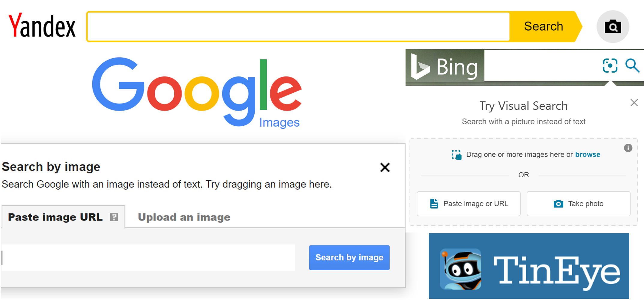Click the help icon beside Paste image URL
This screenshot has height=300, width=644.
(x=114, y=217)
